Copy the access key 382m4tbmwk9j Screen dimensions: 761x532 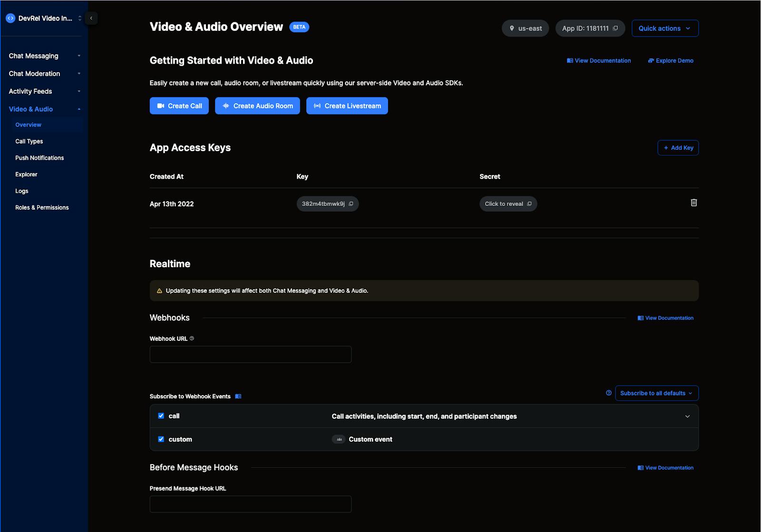(x=351, y=203)
